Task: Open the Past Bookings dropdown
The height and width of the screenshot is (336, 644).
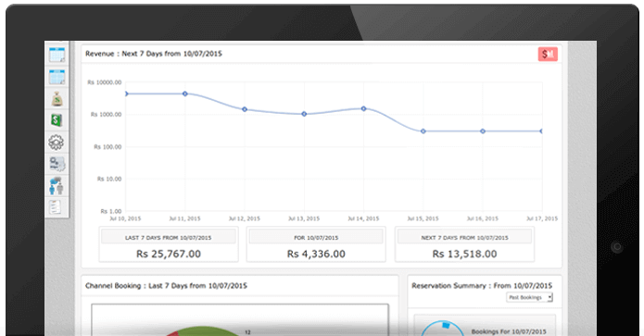Action: (x=529, y=297)
